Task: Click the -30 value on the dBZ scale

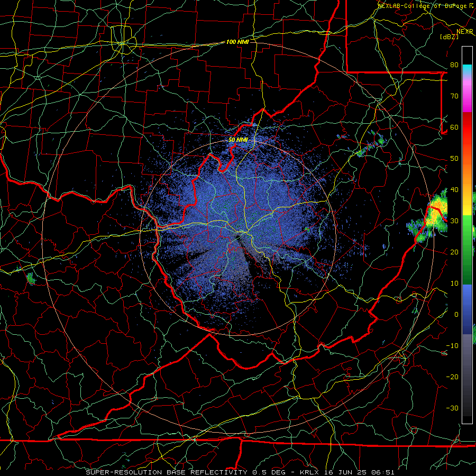Action: (x=452, y=408)
